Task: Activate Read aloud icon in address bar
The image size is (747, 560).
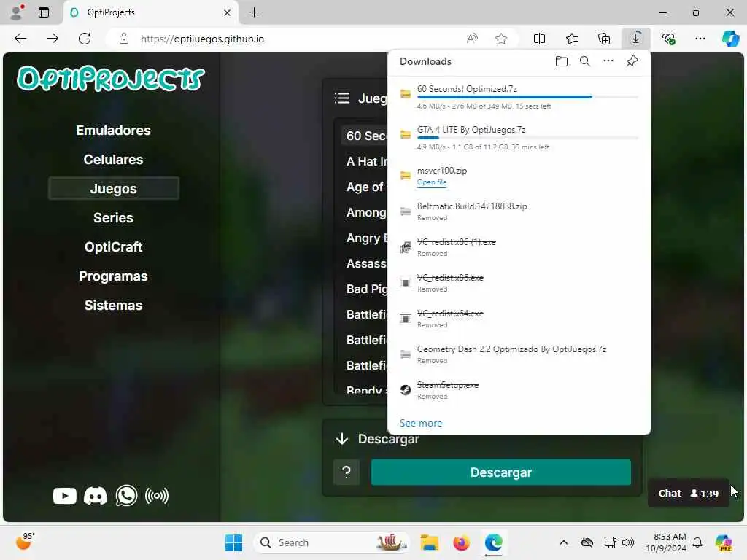Action: pyautogui.click(x=472, y=39)
